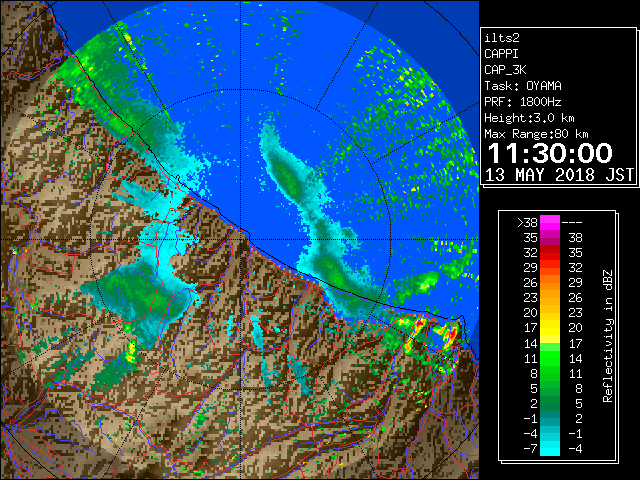Click the red-yellow intense echo cell near southeast coast
Viewport: 640px width, 480px height.
coord(449,334)
